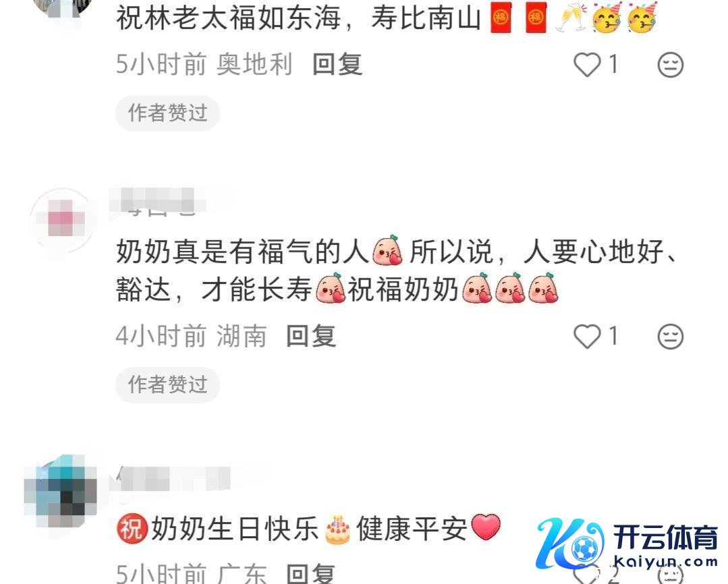This screenshot has height=584, width=728.
Task: Reply to the 奥地利 comment
Action: (x=337, y=64)
